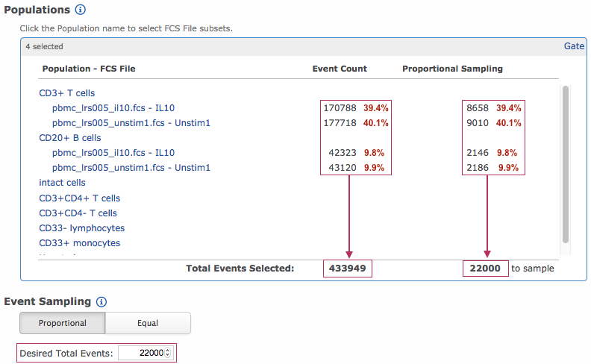Select the CD3+ T cells population
Viewport: 591px width, 364px height.
click(67, 93)
